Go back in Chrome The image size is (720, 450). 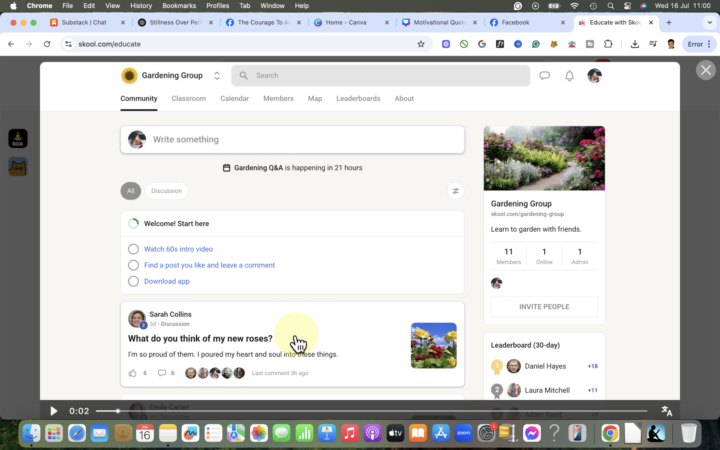tap(11, 44)
